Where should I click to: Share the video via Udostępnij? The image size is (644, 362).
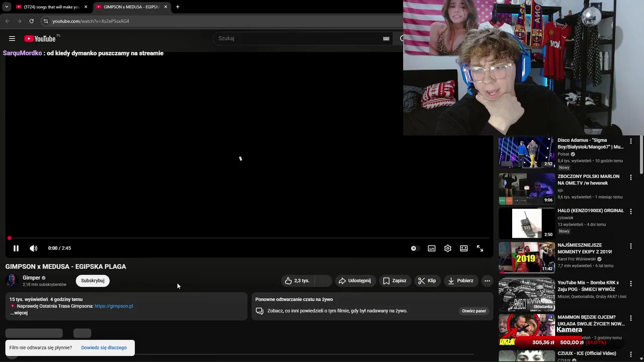click(355, 281)
